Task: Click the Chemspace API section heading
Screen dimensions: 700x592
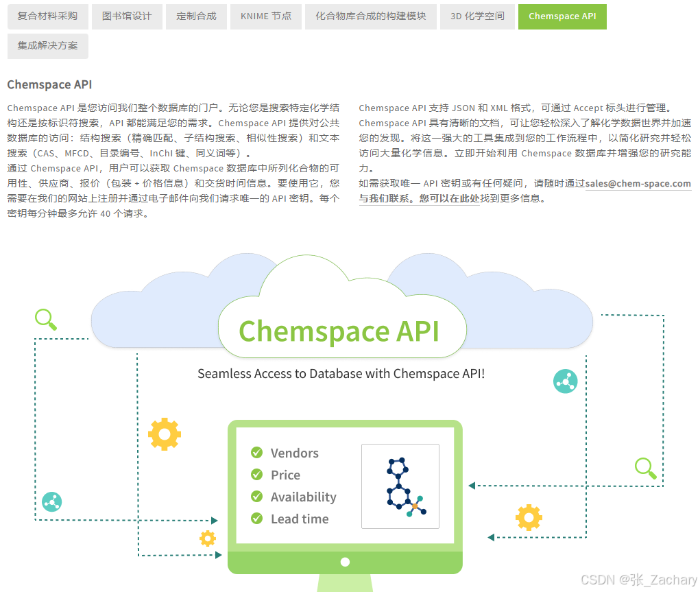Action: tap(49, 84)
